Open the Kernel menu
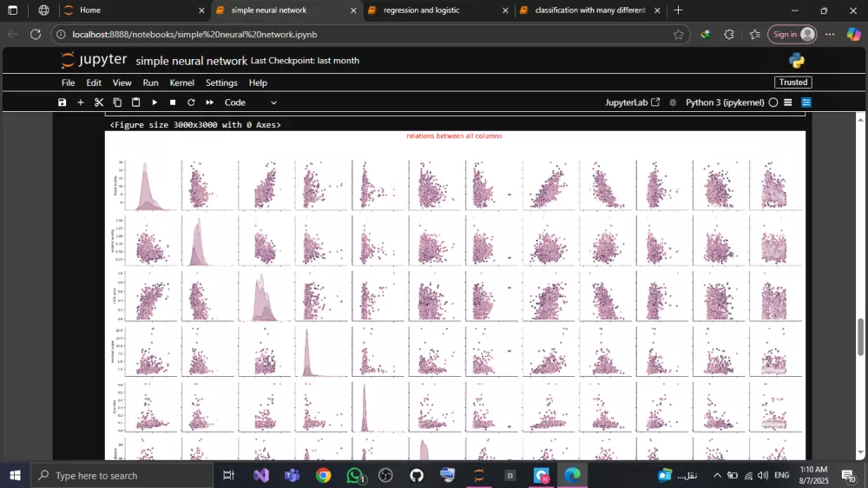 pyautogui.click(x=181, y=82)
